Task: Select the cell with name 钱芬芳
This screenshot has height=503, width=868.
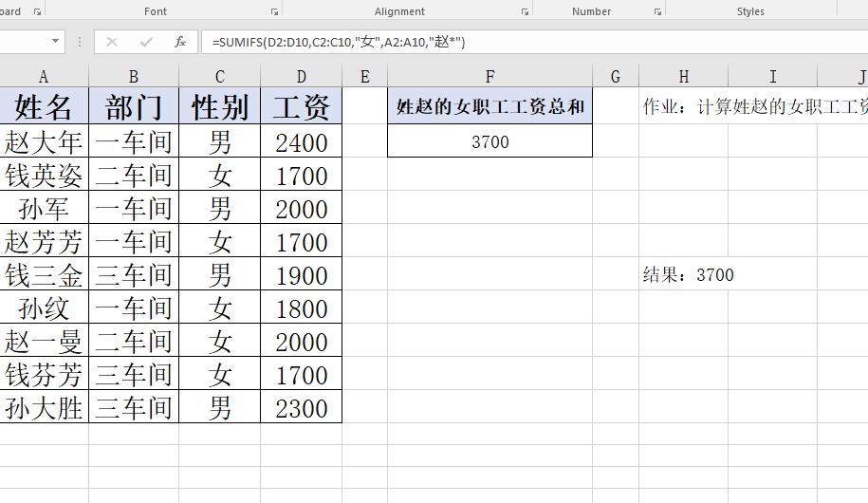Action: [44, 373]
